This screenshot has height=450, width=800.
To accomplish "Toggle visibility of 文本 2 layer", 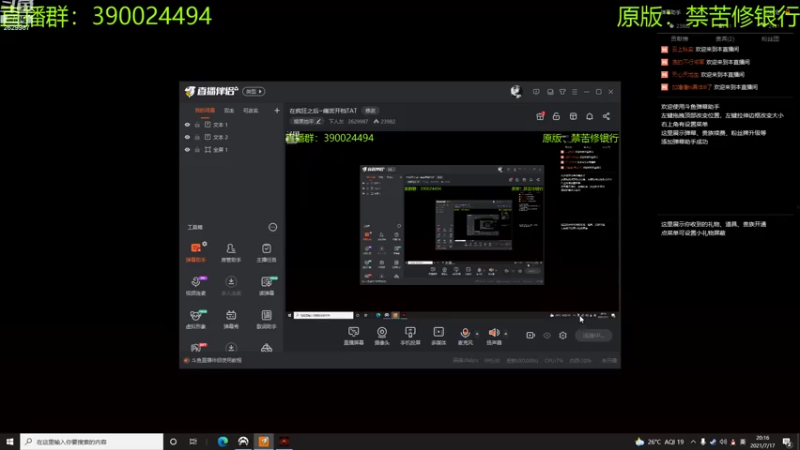I will point(187,137).
